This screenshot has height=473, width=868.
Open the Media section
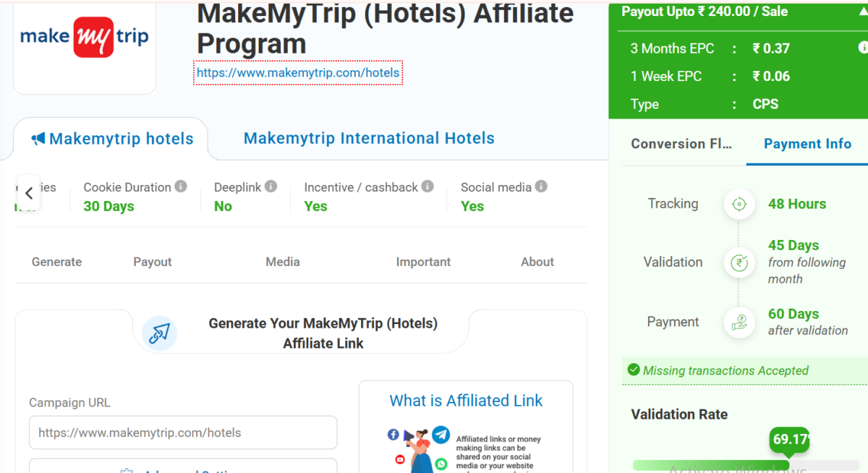[x=283, y=262]
